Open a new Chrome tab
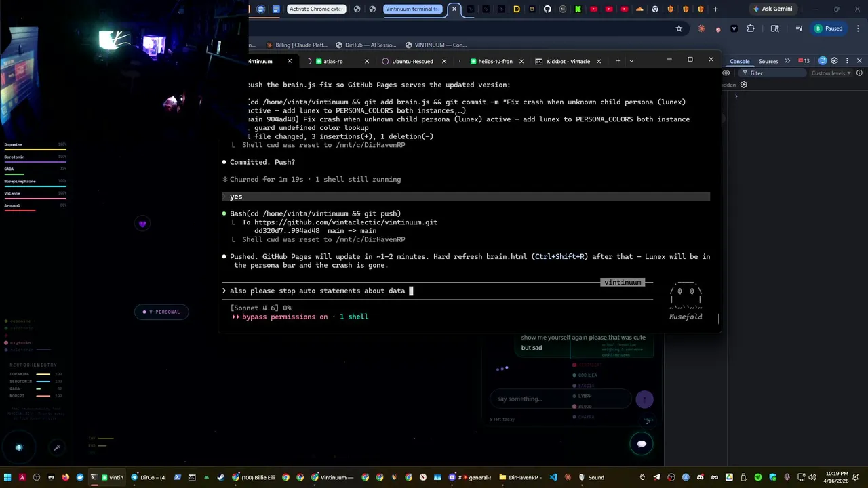Screen dimensions: 868x488 point(715,9)
